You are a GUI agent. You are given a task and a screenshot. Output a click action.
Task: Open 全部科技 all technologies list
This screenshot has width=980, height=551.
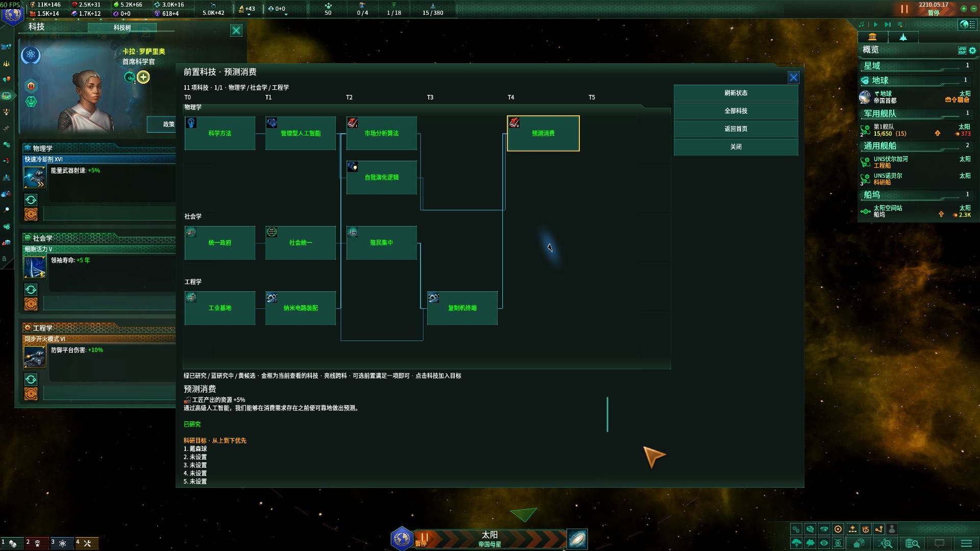pyautogui.click(x=736, y=111)
